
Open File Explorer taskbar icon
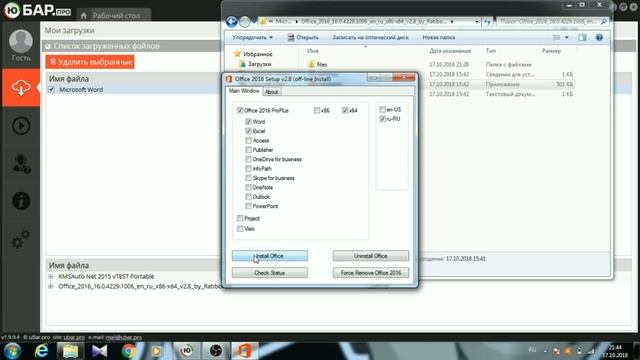click(x=70, y=351)
